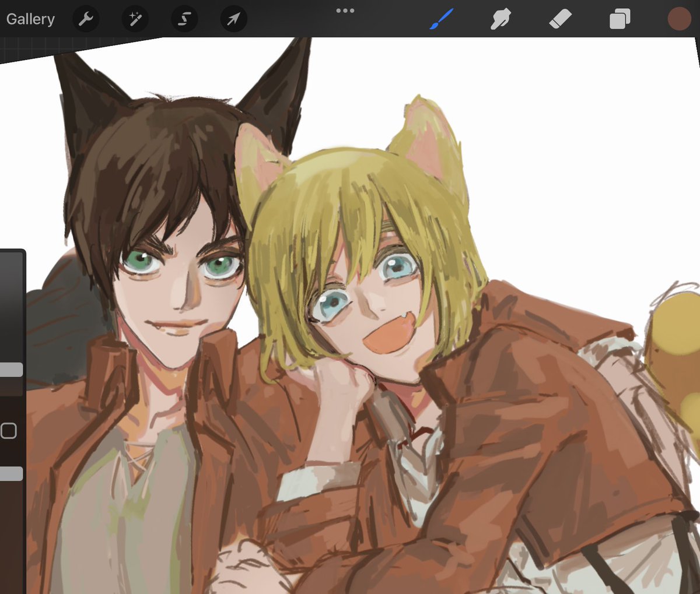Select the Smudge tool
The width and height of the screenshot is (700, 594).
pos(501,19)
